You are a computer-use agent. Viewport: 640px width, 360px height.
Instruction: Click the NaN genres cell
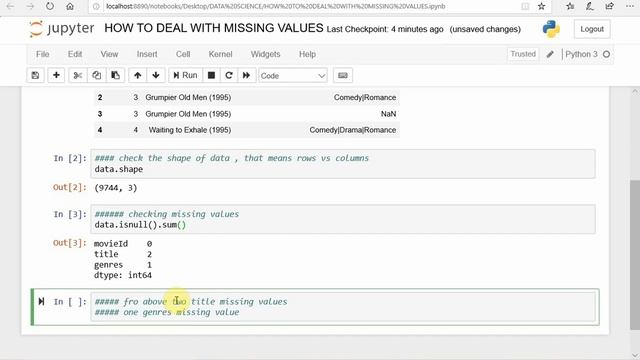point(388,114)
